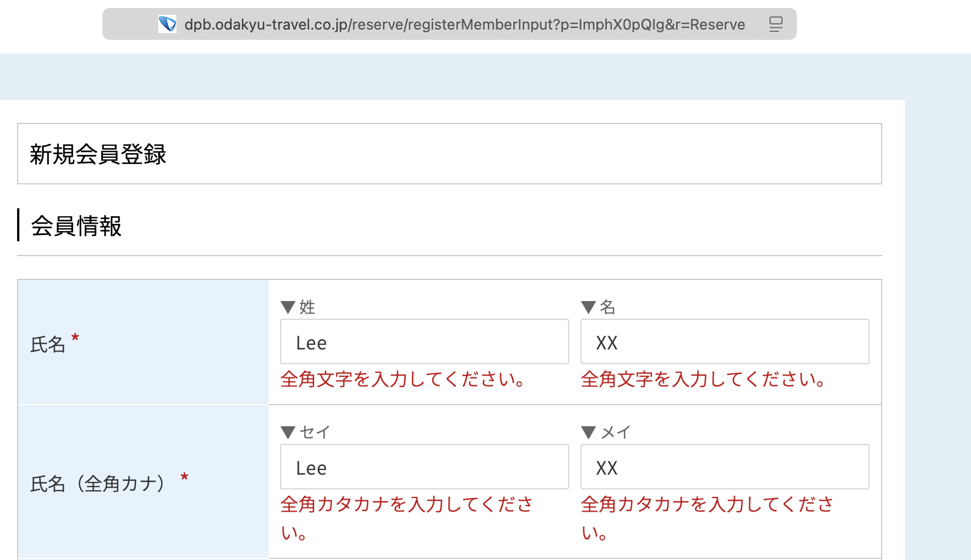Click the reader icon in the address bar
The height and width of the screenshot is (560, 971).
click(776, 24)
